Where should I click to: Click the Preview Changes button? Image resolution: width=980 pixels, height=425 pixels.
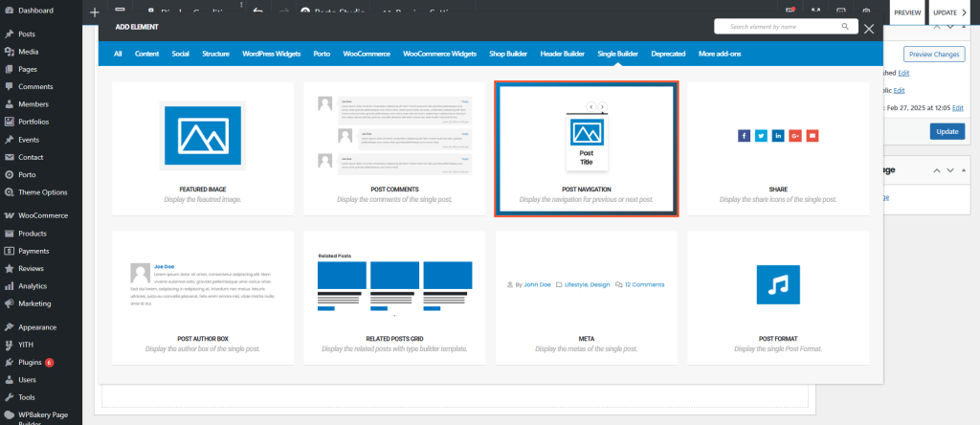(x=933, y=55)
